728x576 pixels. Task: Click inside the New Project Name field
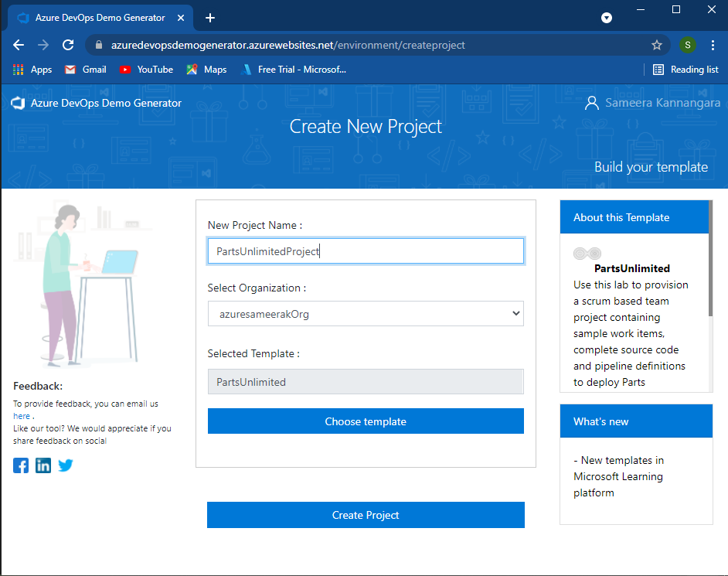pyautogui.click(x=366, y=251)
